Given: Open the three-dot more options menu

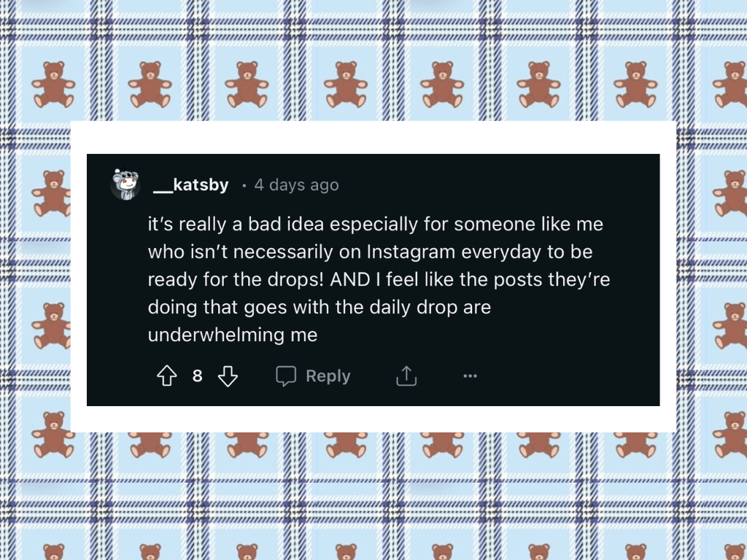Looking at the screenshot, I should [x=471, y=376].
